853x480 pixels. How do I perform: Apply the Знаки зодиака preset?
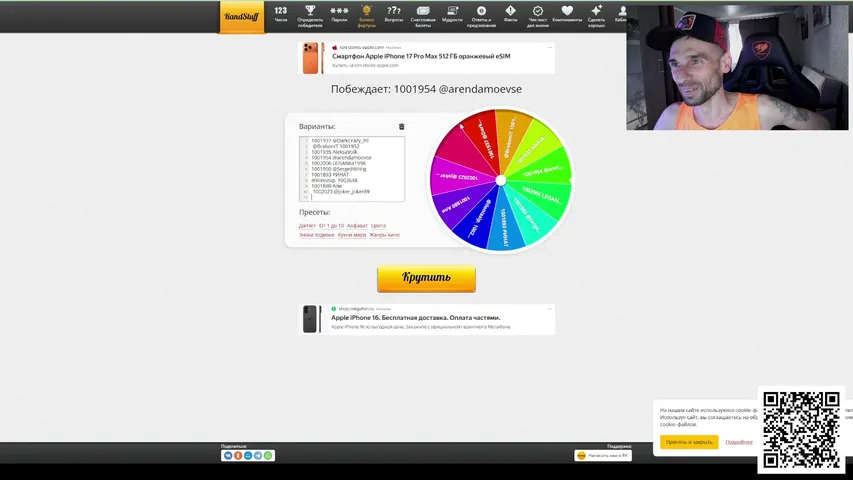pyautogui.click(x=317, y=235)
